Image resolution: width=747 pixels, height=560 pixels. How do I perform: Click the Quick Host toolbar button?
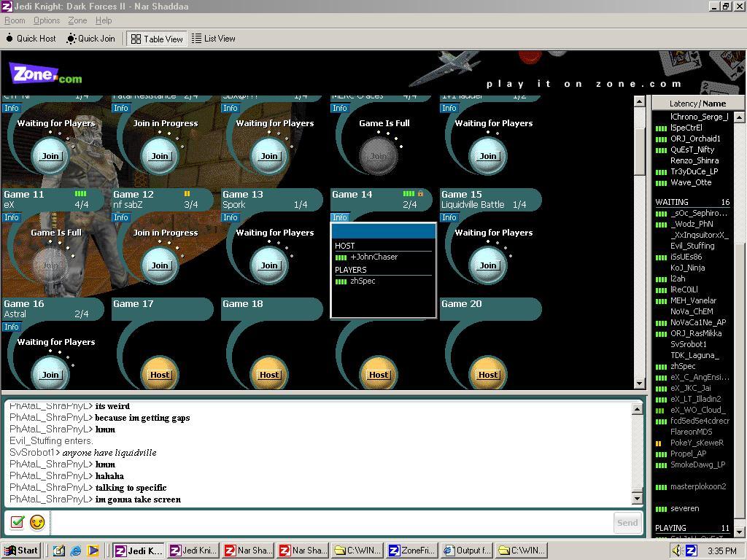point(31,39)
